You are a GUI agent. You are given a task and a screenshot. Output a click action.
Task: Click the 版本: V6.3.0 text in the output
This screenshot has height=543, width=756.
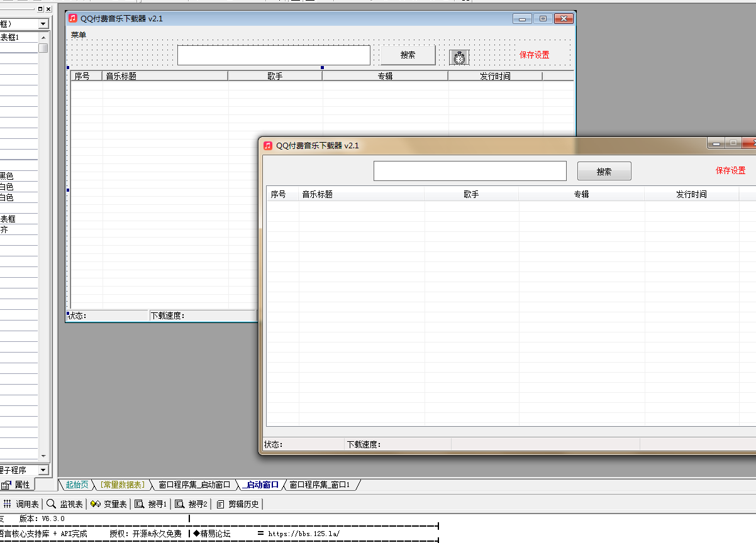[42, 518]
